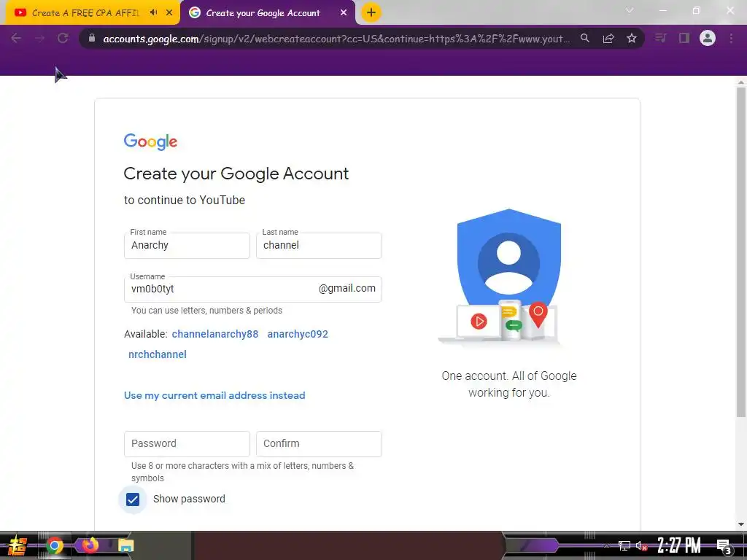The height and width of the screenshot is (560, 747).
Task: Focus the Confirm password field
Action: pyautogui.click(x=319, y=444)
